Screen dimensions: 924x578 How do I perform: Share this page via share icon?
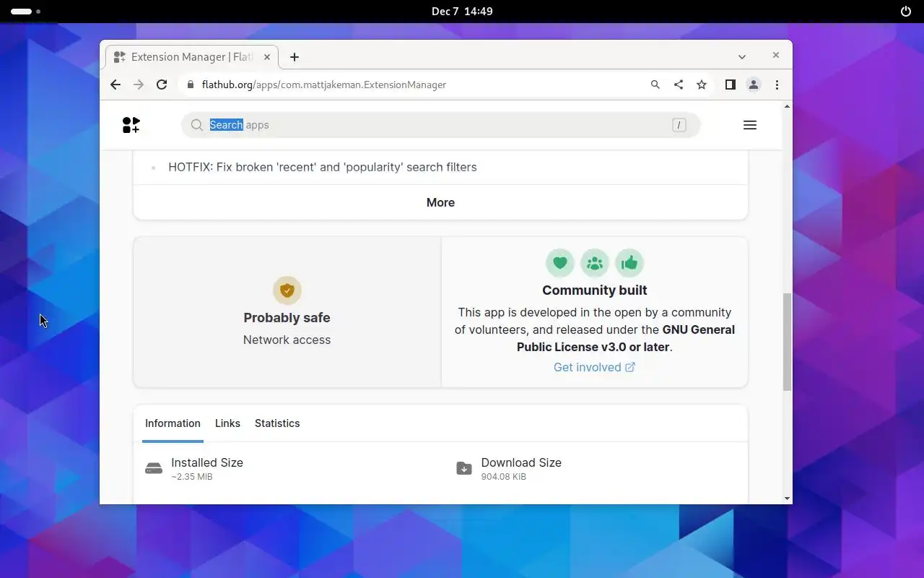click(x=679, y=85)
